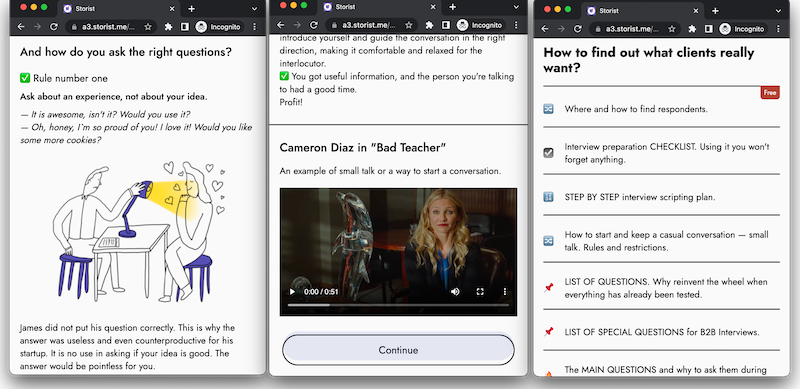Click Incognito profile badge in left window
800x389 pixels.
click(x=218, y=27)
